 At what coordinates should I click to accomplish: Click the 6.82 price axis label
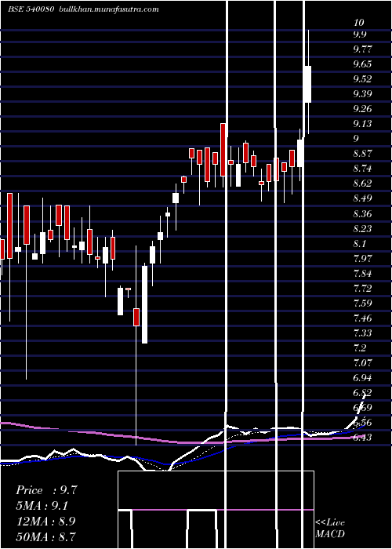pyautogui.click(x=362, y=393)
